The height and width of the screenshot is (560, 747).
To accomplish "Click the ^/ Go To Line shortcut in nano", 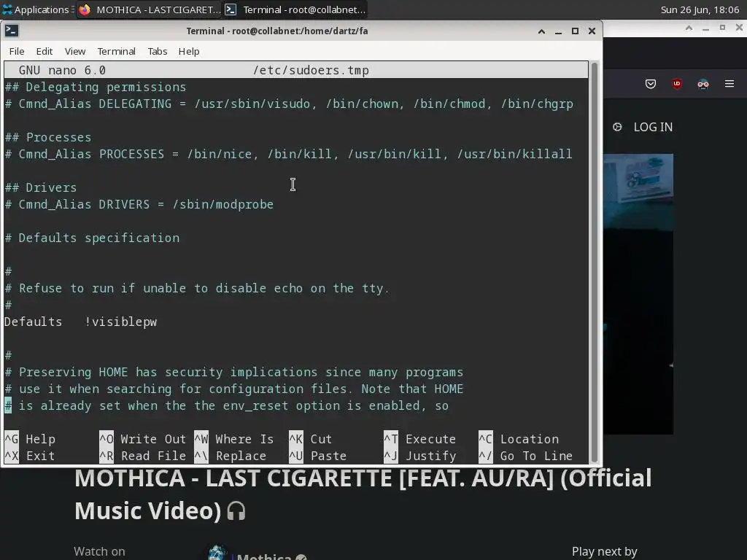I will pyautogui.click(x=525, y=456).
